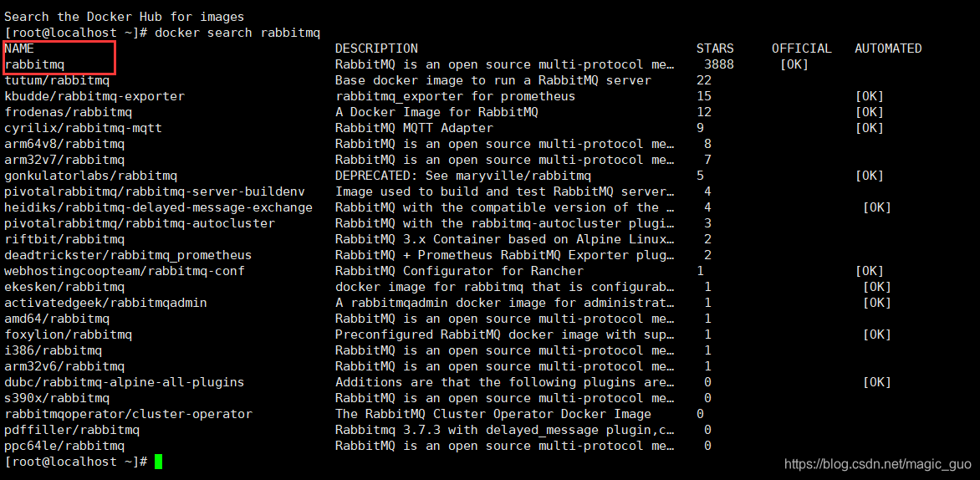Screen dimensions: 980x480
Task: Click 'DEPRECATED: See maryville/rabbitmq' description
Action: click(463, 176)
